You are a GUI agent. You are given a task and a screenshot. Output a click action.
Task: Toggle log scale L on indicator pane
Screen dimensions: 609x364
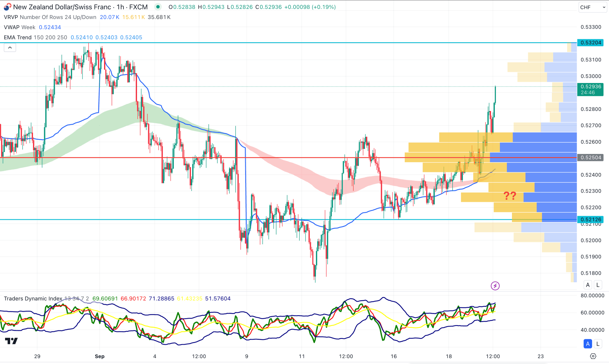(598, 344)
